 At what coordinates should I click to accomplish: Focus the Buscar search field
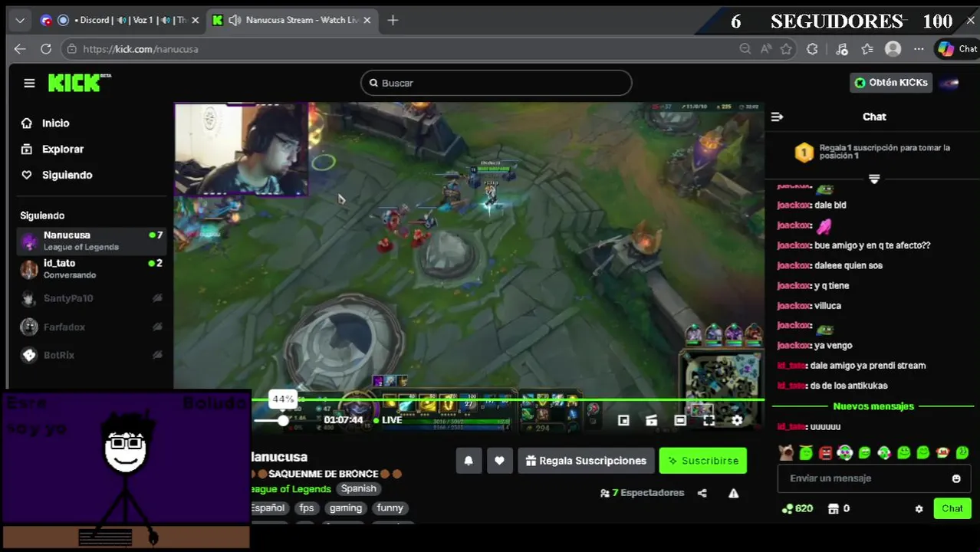coord(496,83)
